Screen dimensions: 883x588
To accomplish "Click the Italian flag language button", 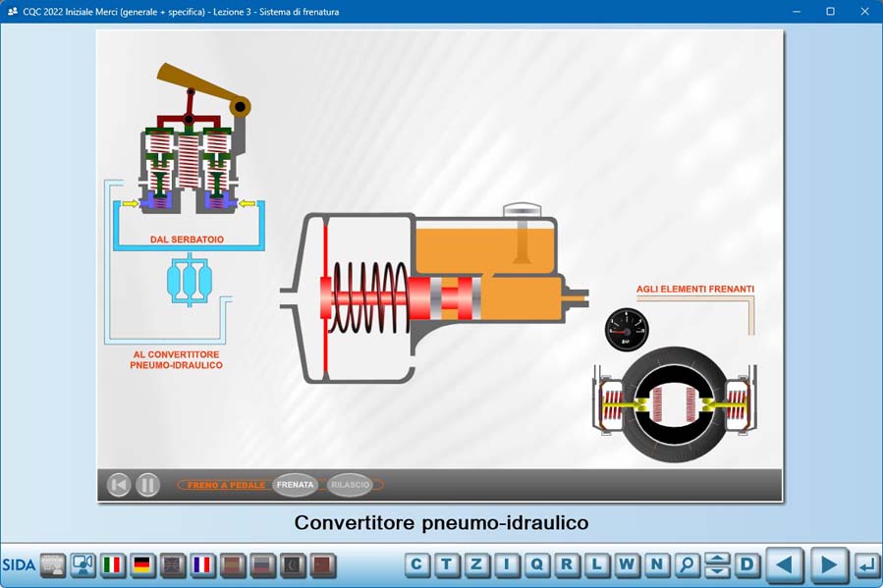I will click(x=113, y=564).
